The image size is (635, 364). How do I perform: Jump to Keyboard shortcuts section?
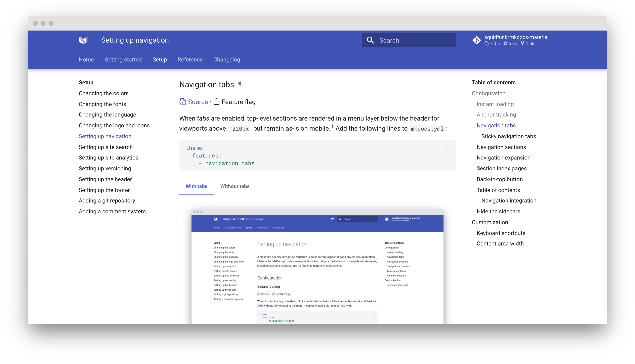(501, 233)
